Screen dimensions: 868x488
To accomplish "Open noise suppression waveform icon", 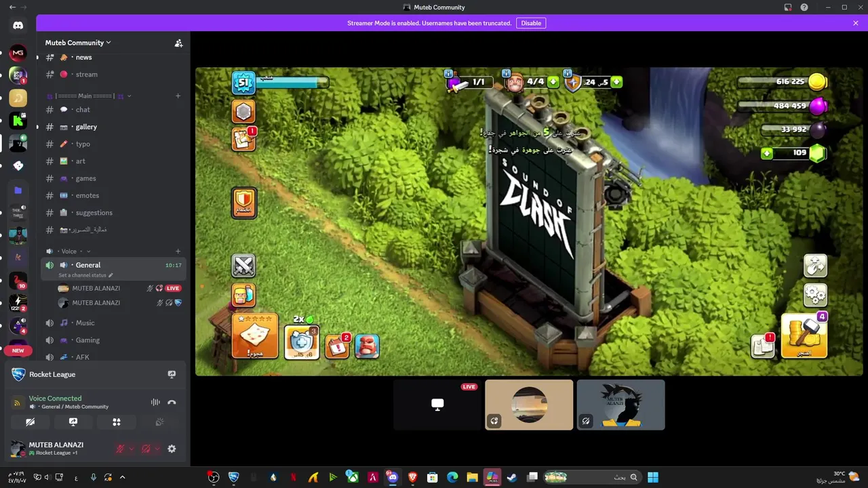I will (155, 403).
